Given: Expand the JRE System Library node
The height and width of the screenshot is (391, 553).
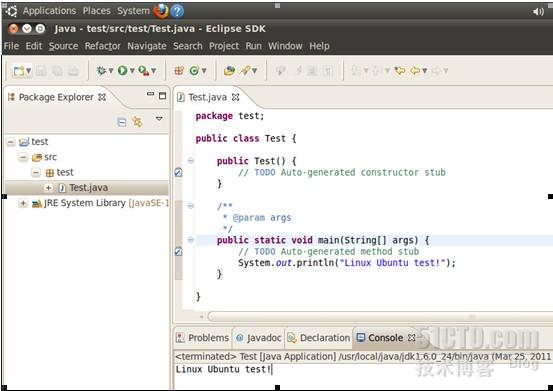Looking at the screenshot, I should click(x=23, y=203).
